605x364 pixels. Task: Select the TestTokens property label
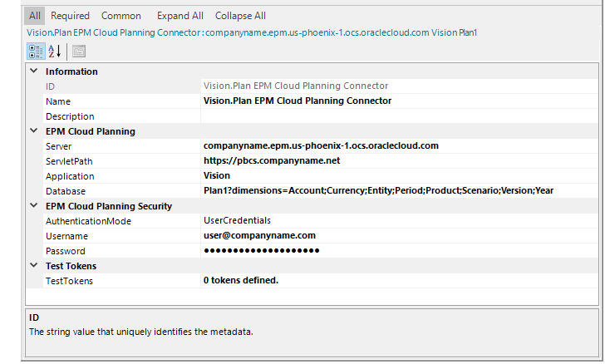click(69, 281)
